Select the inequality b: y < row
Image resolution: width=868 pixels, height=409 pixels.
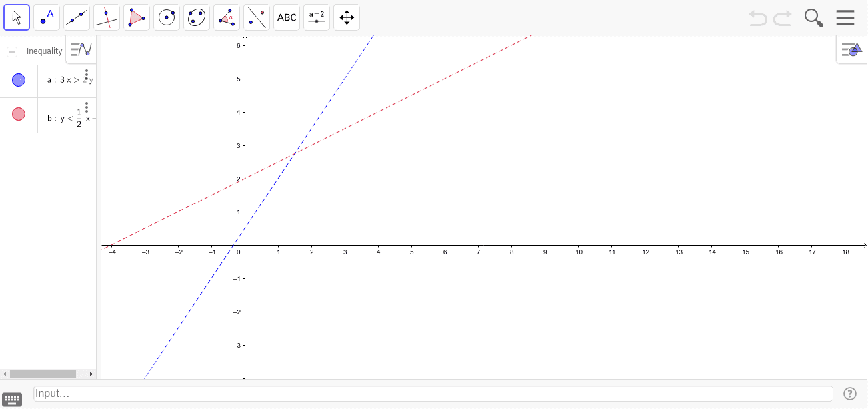[48, 115]
